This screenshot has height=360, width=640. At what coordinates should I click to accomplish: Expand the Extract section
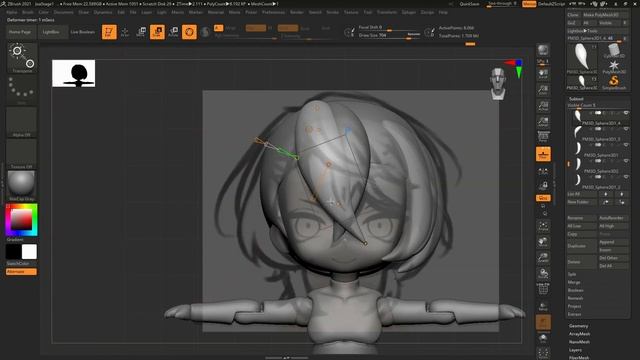tap(574, 314)
